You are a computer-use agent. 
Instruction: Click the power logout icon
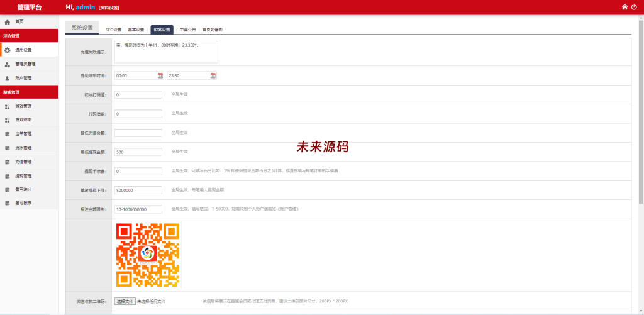point(634,7)
